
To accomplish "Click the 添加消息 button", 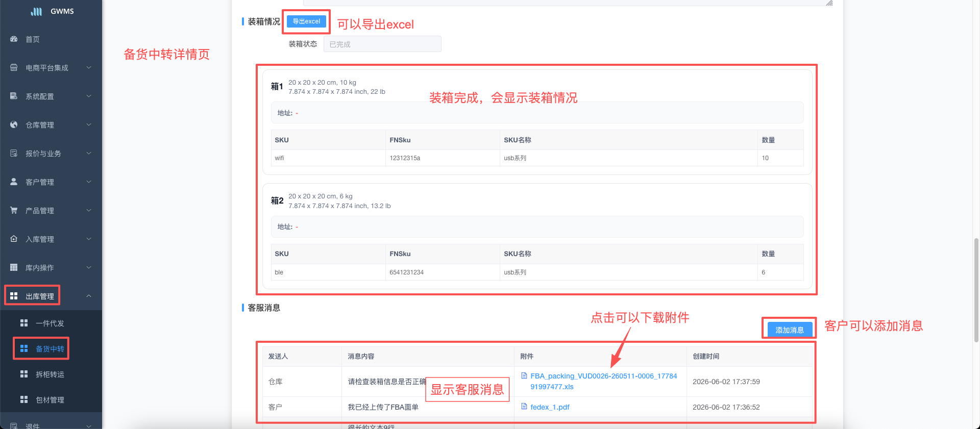I will pos(790,330).
